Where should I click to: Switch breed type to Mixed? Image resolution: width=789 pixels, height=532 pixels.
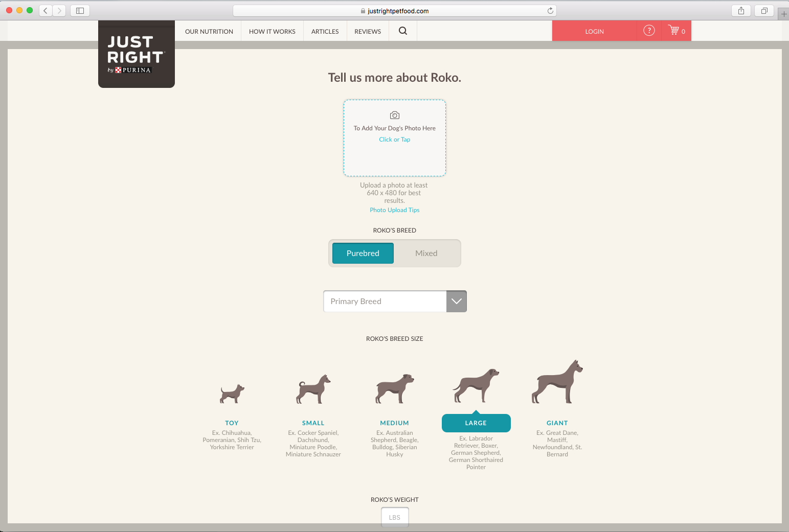(426, 253)
